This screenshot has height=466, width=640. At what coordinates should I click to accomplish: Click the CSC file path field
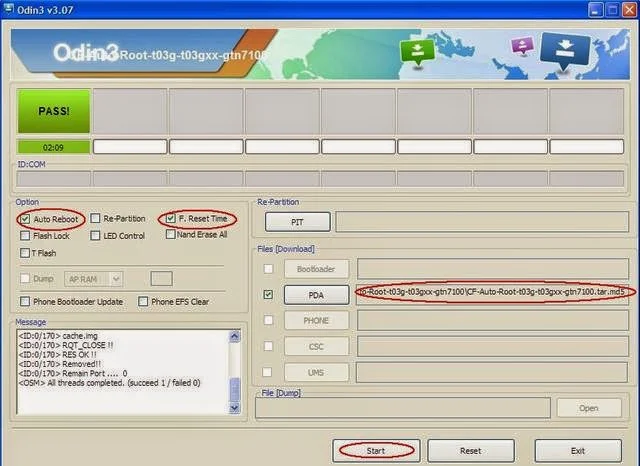coord(492,346)
